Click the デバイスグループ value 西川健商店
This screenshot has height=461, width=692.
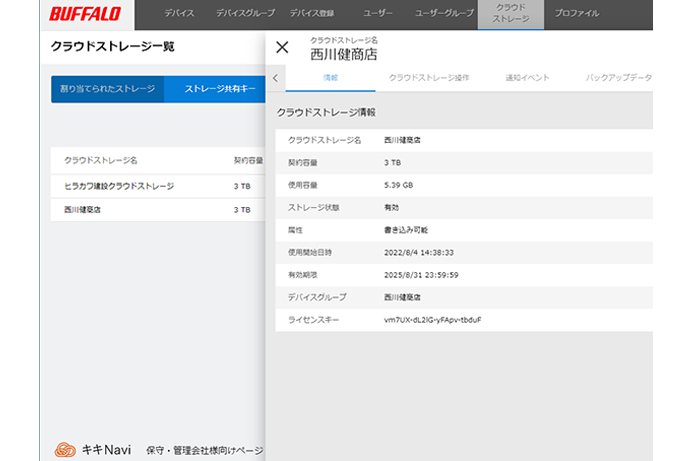tap(402, 297)
